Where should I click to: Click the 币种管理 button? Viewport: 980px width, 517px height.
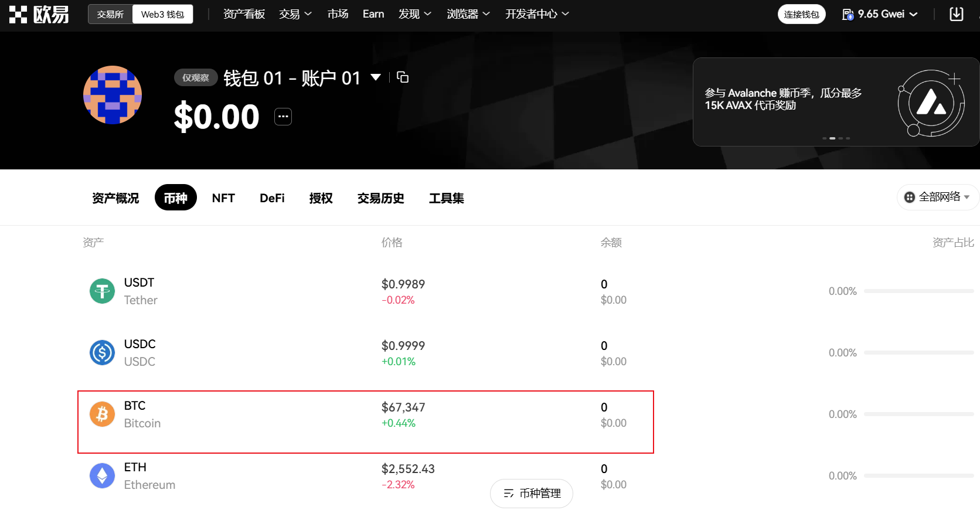(x=532, y=494)
